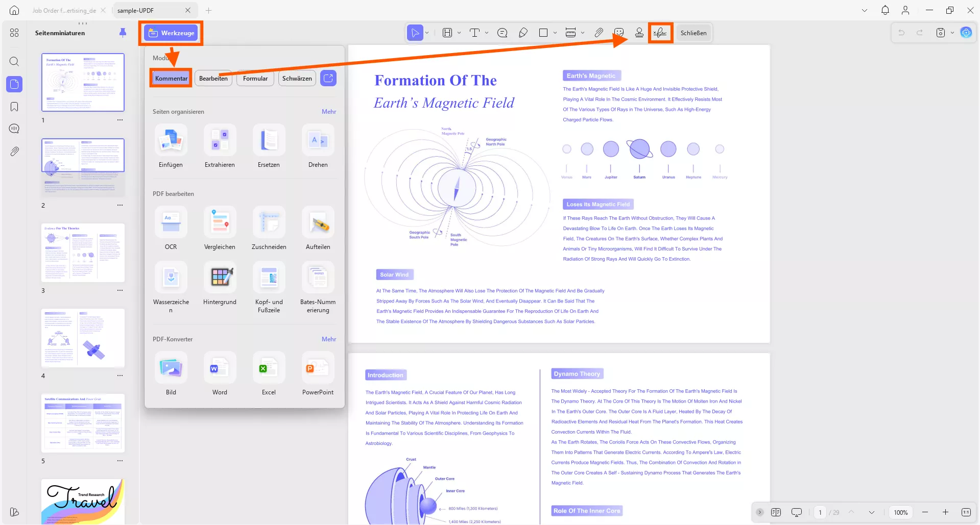Switch to Bearbeiten mode
This screenshot has width=980, height=525.
(213, 78)
